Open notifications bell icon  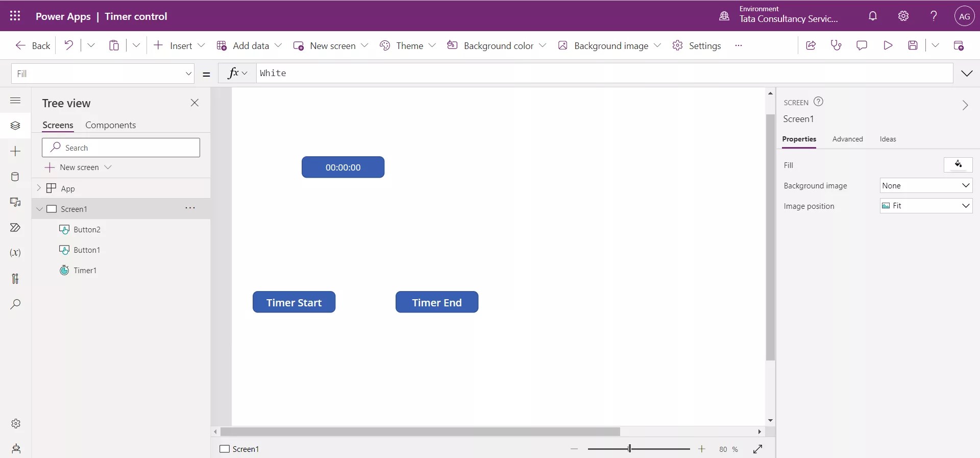point(873,16)
